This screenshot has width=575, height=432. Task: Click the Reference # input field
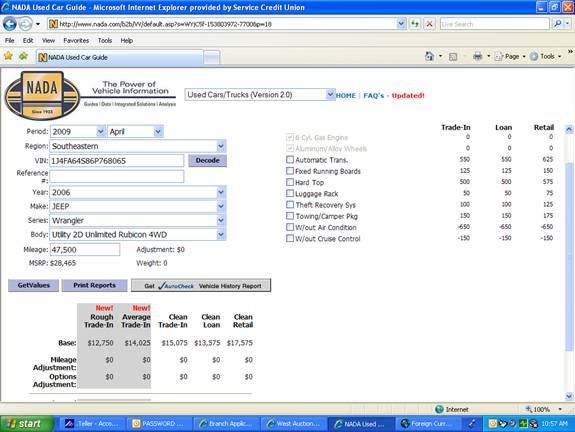click(x=117, y=176)
